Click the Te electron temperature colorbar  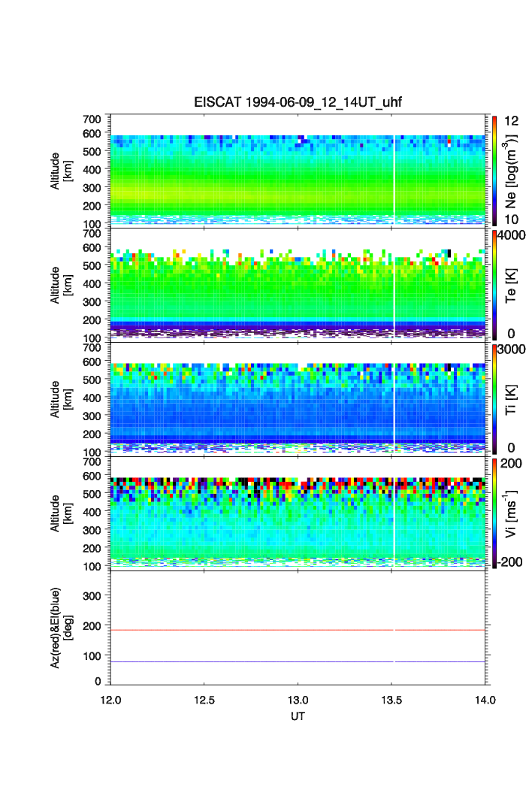494,285
